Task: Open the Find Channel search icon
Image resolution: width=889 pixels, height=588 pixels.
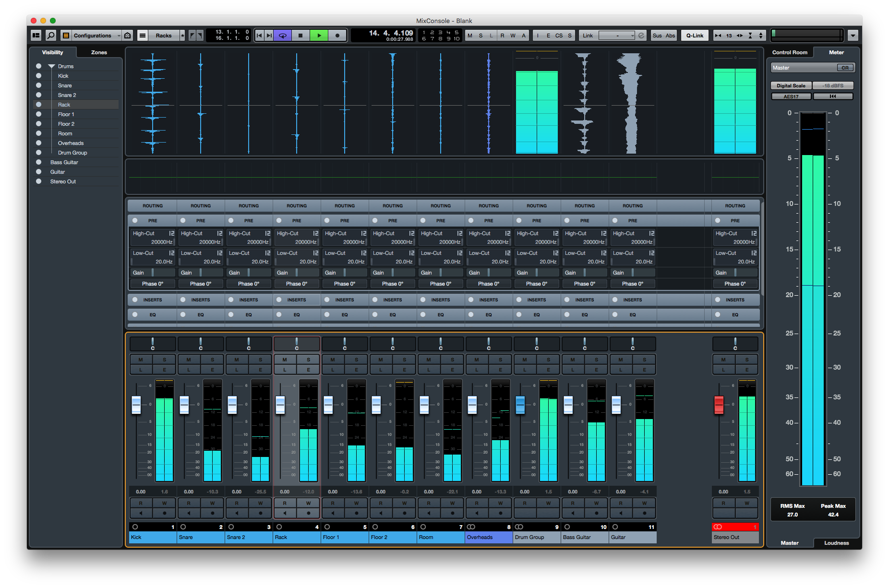Action: (x=50, y=36)
